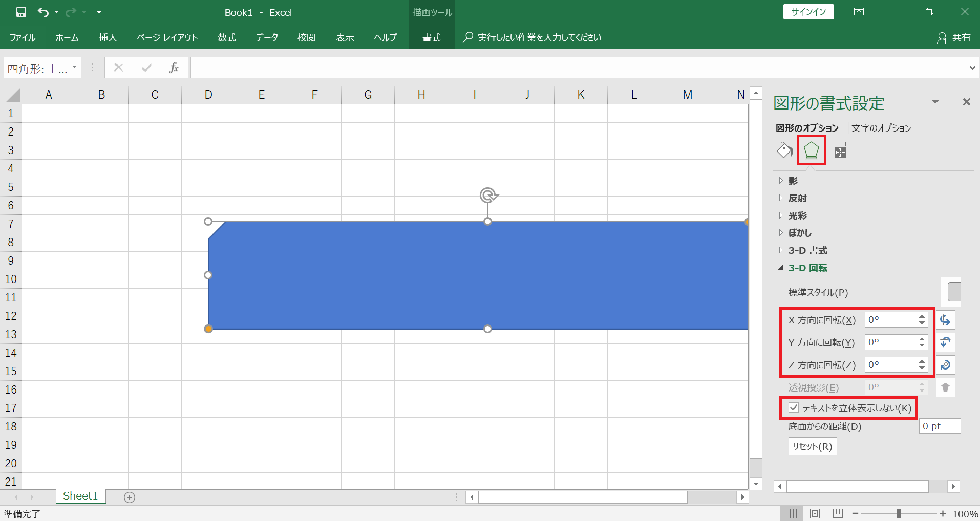The width and height of the screenshot is (980, 521).
Task: Click the rotate left X-axis icon
Action: point(945,320)
